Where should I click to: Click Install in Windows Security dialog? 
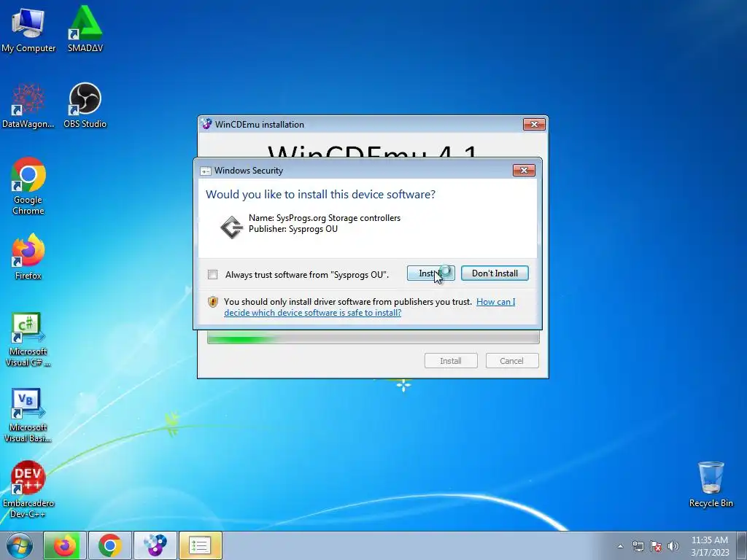coord(430,273)
